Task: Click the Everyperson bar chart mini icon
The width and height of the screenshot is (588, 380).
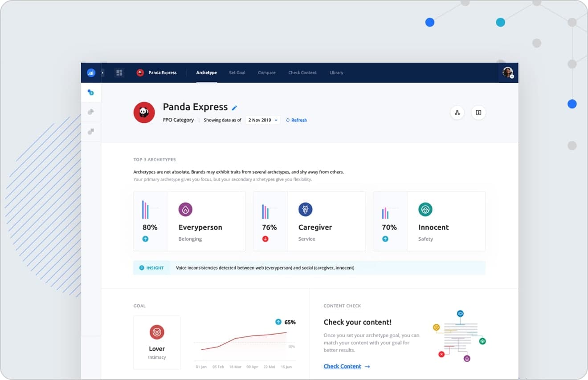Action: [146, 210]
